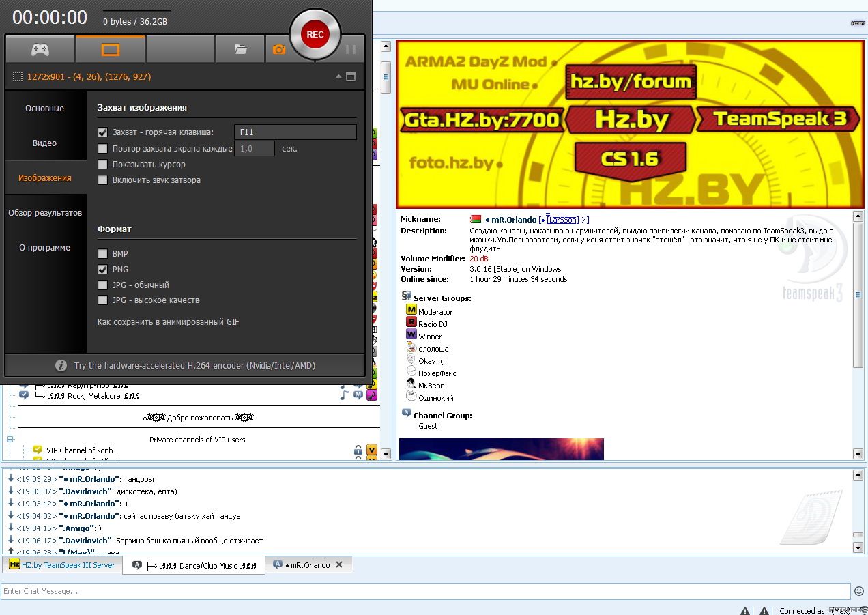Switch to Dance/Club Music chat tab
Screen dimensions: 868x615
point(194,565)
